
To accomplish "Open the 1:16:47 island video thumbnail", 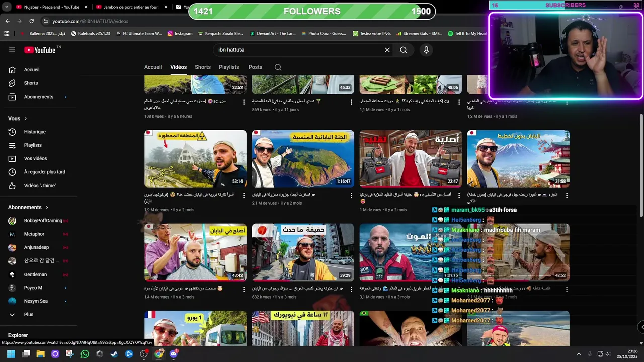I will (303, 159).
